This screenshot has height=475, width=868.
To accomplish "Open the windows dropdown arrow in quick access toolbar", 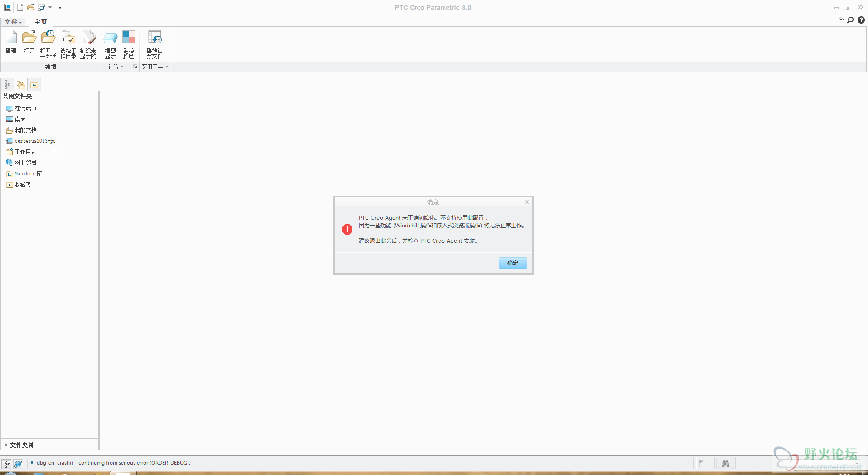I will point(50,7).
